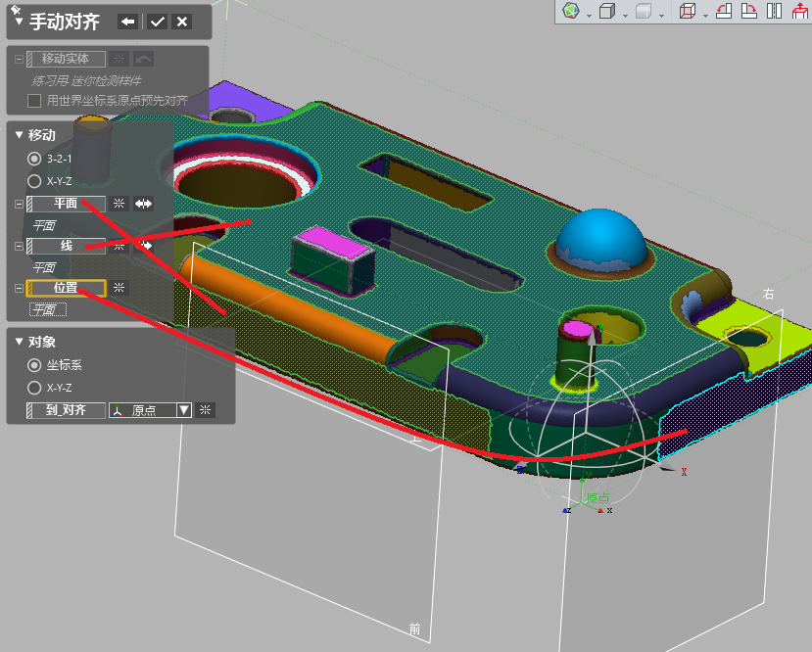Screen dimensions: 812x652
Task: Click the flip direction arrows beside 平面
Action: (x=144, y=204)
